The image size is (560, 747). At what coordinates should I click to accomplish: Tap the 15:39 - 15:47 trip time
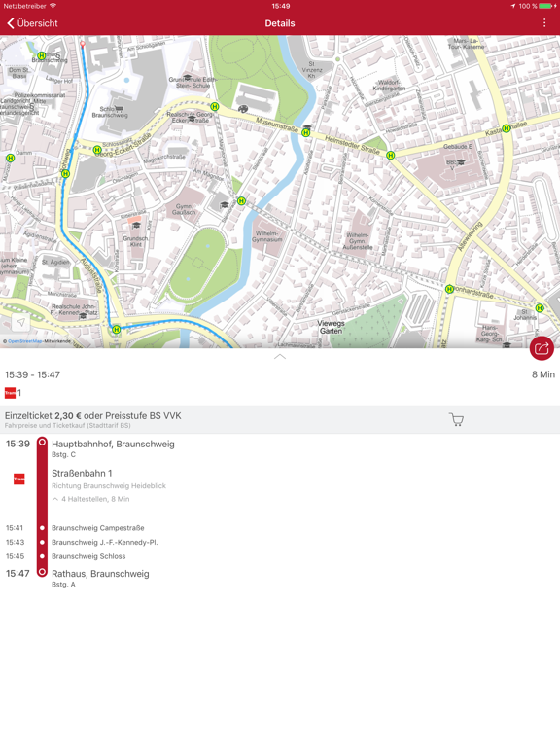[x=32, y=374]
